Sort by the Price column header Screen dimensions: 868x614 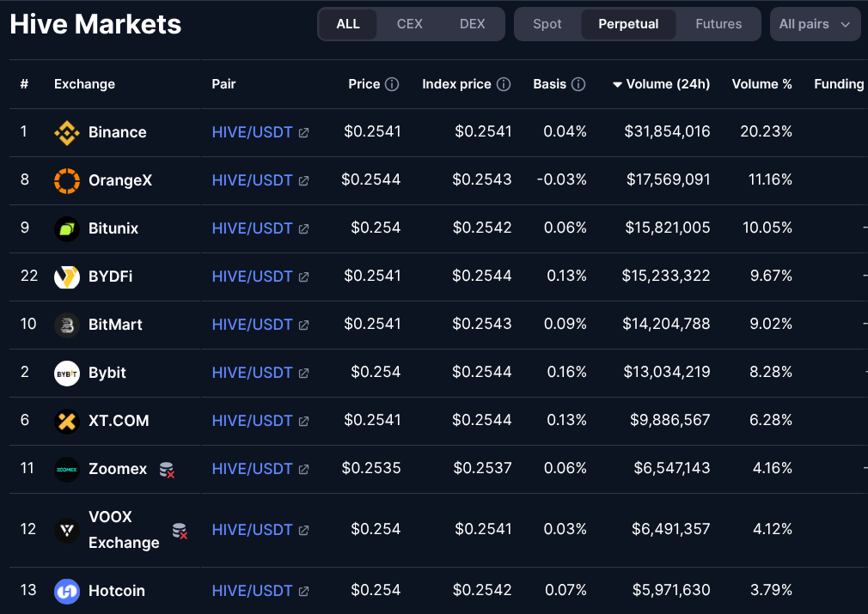(x=364, y=84)
